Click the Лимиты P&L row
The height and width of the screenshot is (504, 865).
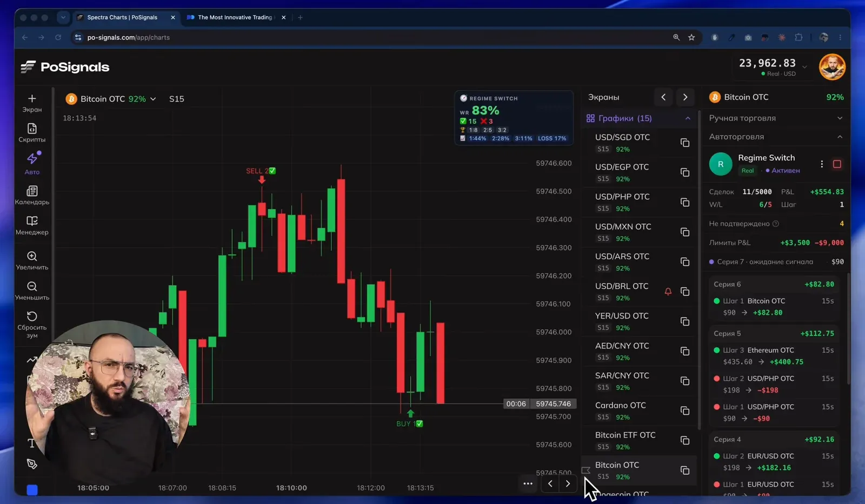pos(776,243)
